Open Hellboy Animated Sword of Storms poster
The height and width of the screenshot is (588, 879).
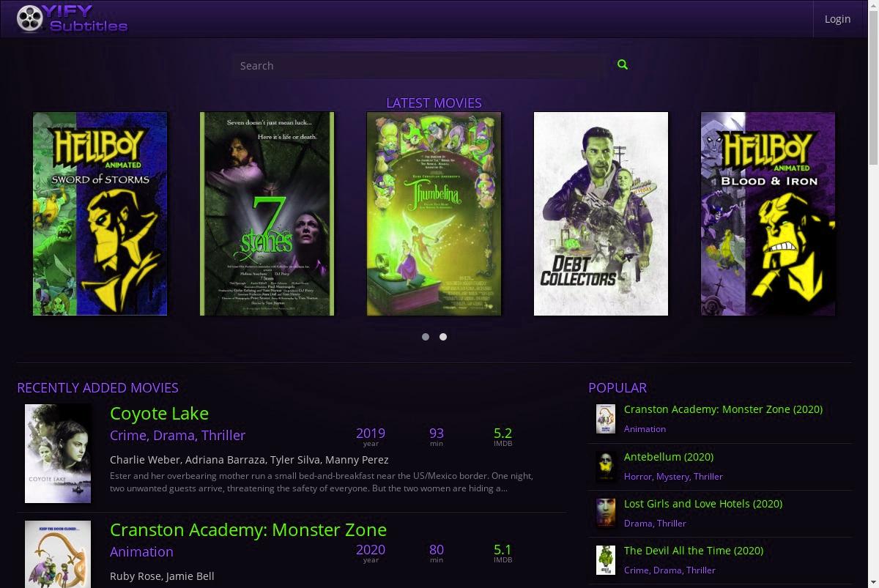(x=100, y=214)
